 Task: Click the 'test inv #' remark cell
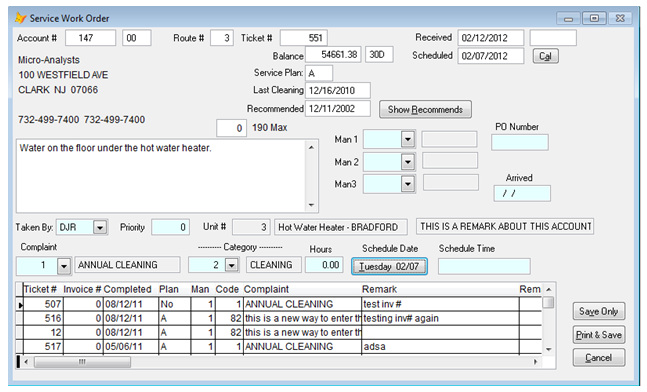pos(440,305)
